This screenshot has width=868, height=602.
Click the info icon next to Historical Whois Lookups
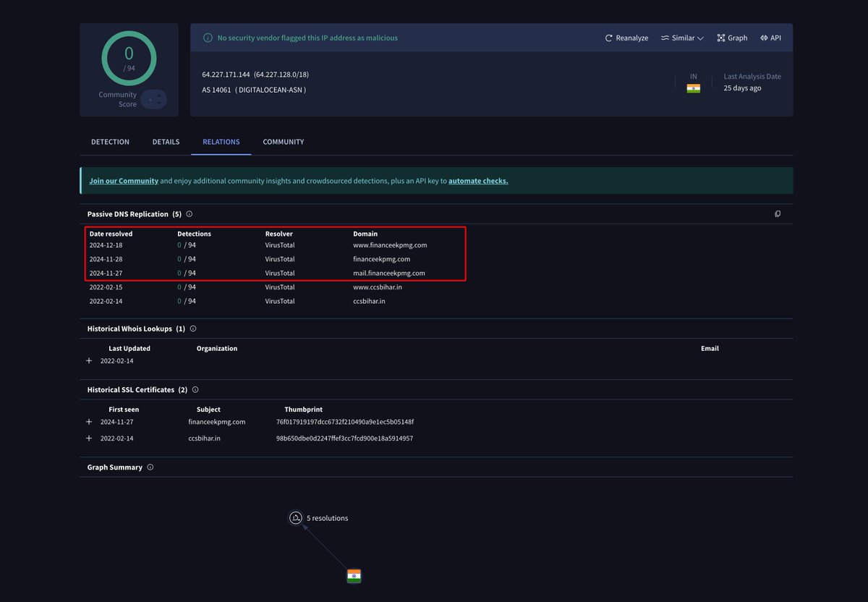(192, 328)
